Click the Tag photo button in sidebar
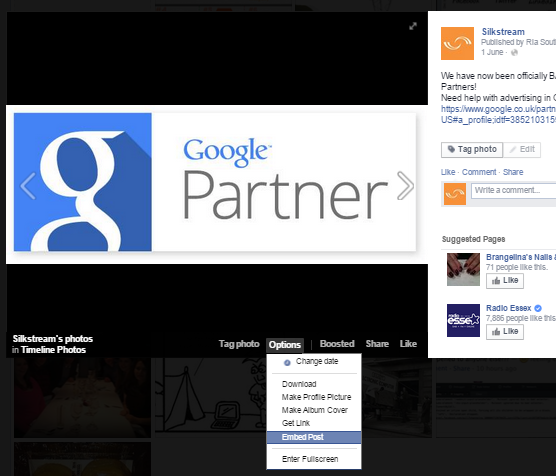Viewport: 556px width, 476px height. [472, 149]
